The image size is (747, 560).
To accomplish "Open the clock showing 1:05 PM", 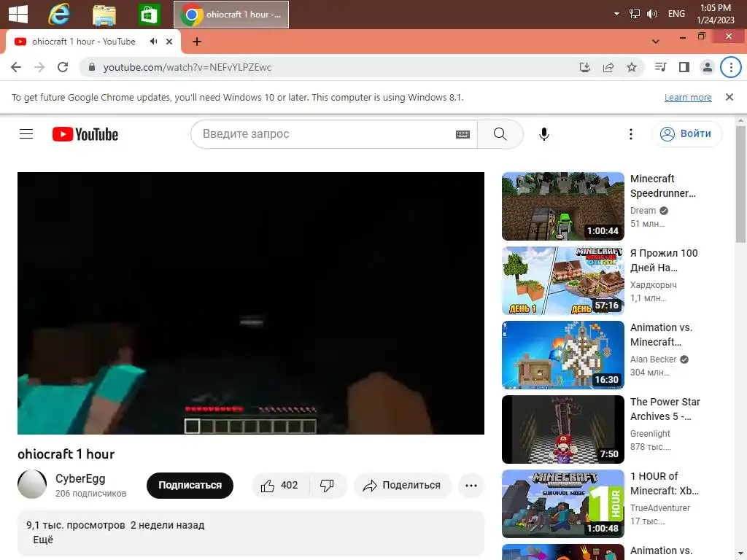I will pos(715,14).
